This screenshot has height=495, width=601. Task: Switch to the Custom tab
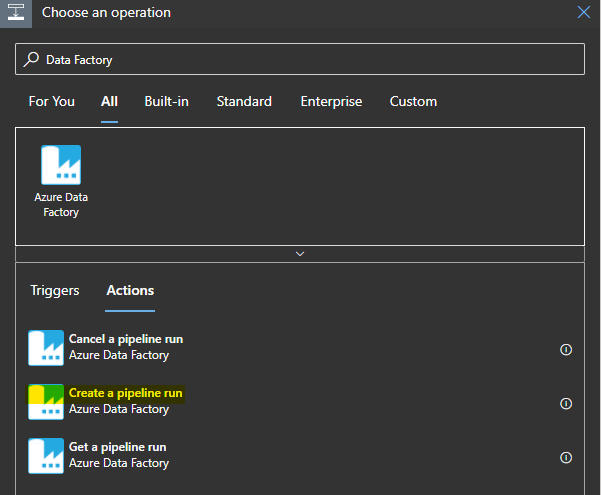pos(413,101)
